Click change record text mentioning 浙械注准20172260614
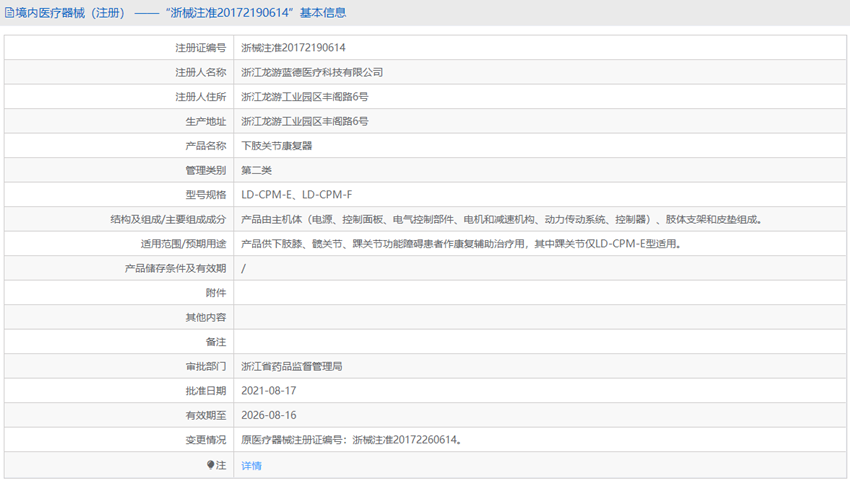Image resolution: width=850 pixels, height=480 pixels. 352,440
